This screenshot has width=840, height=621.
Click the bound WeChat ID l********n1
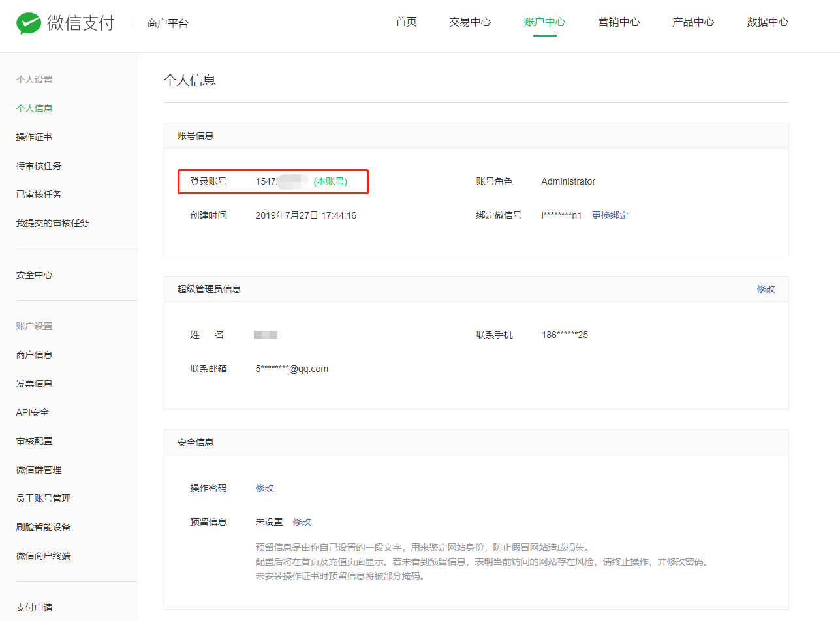[561, 215]
